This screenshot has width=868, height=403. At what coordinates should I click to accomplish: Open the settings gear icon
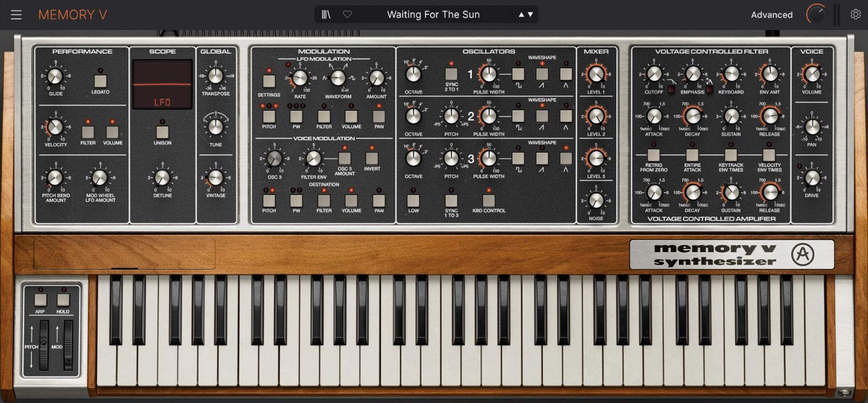pyautogui.click(x=855, y=15)
